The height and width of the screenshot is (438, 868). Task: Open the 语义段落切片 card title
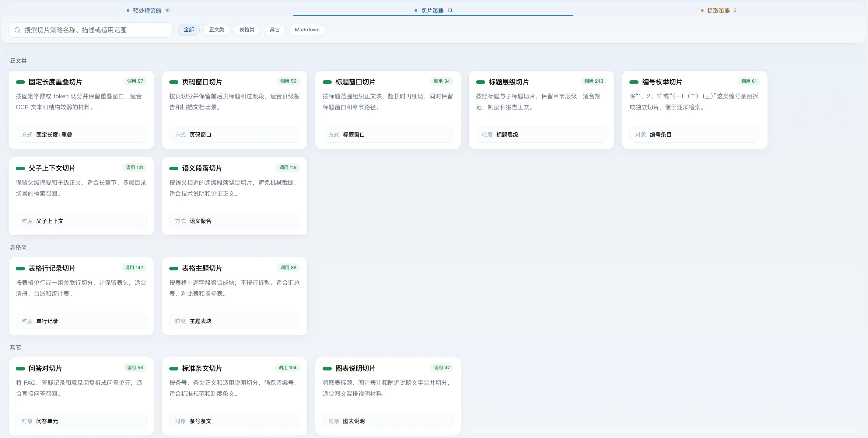click(202, 168)
